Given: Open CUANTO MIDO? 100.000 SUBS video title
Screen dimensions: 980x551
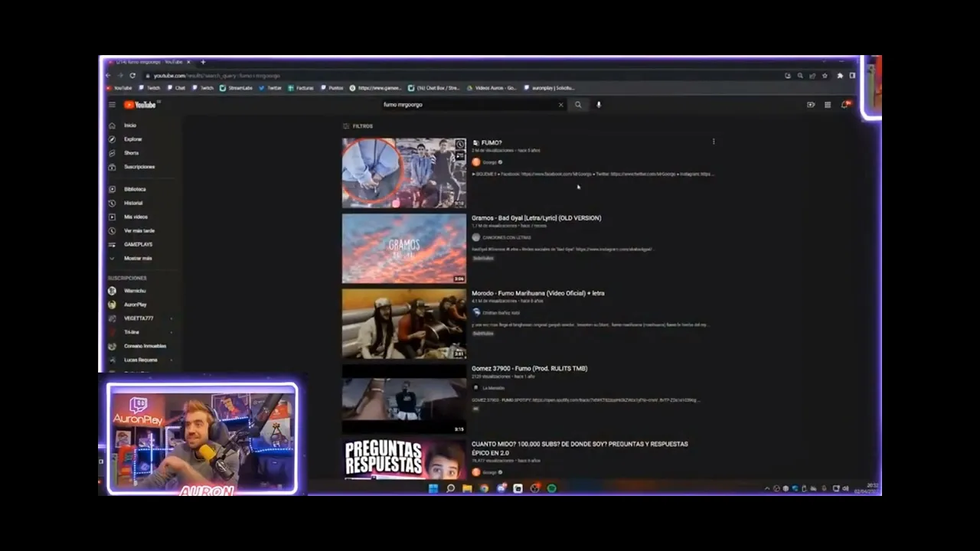Looking at the screenshot, I should pyautogui.click(x=580, y=448).
